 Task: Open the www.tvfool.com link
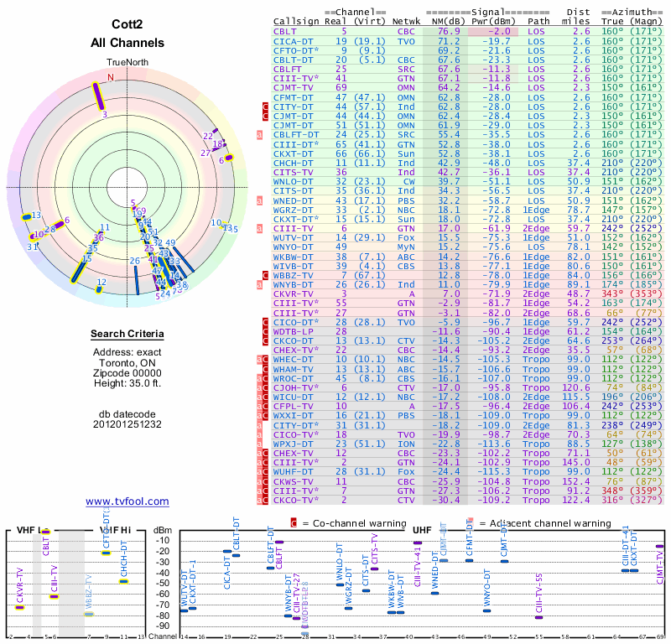pos(127,501)
